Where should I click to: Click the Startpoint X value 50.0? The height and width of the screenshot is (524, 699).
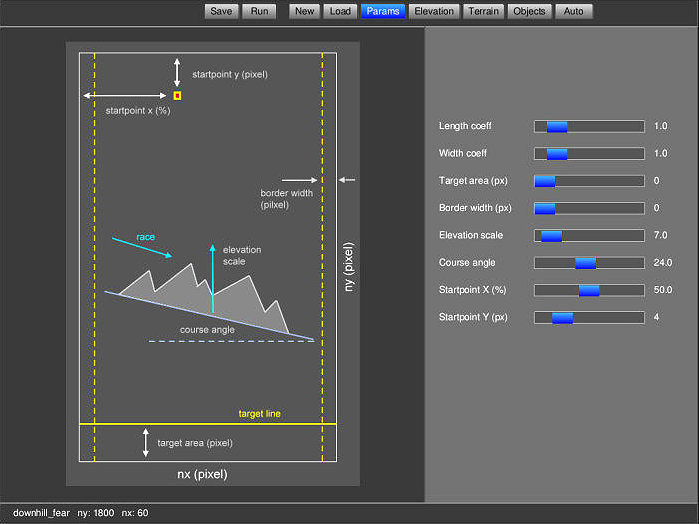click(662, 290)
